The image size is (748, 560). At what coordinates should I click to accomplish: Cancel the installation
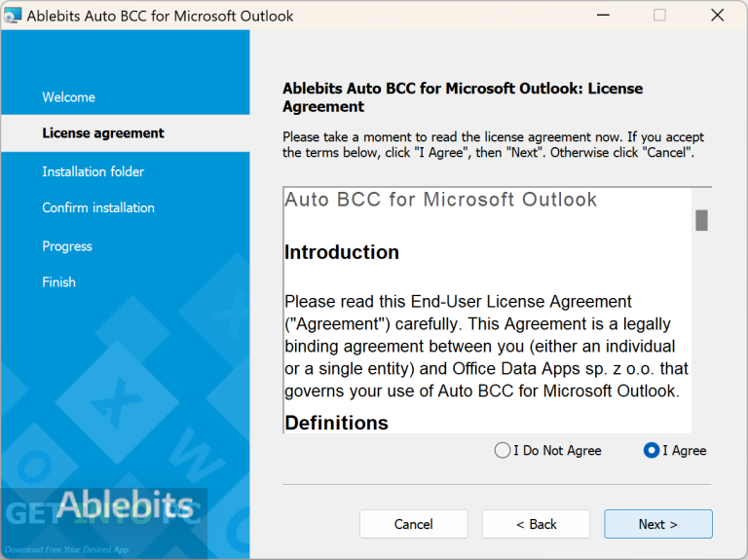point(414,524)
